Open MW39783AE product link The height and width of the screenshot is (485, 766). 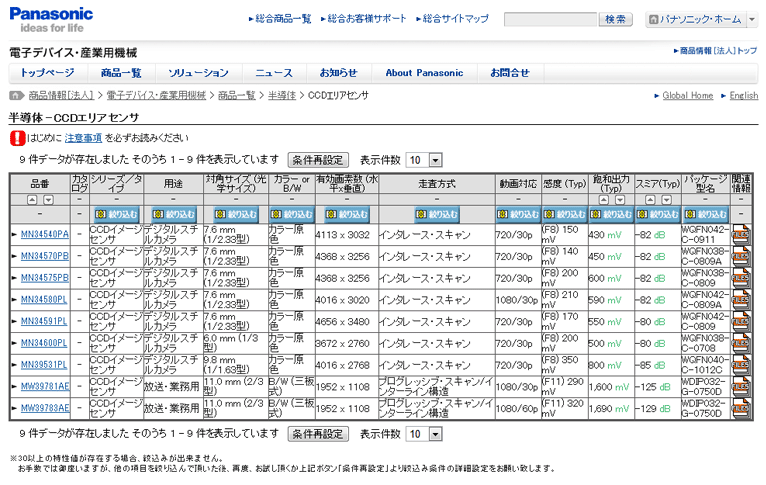pyautogui.click(x=45, y=408)
